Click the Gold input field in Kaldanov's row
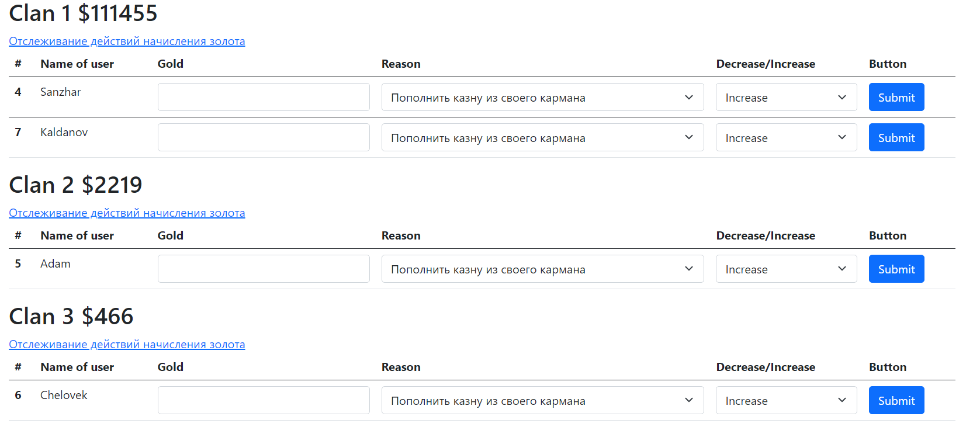This screenshot has width=980, height=444. pyautogui.click(x=264, y=137)
